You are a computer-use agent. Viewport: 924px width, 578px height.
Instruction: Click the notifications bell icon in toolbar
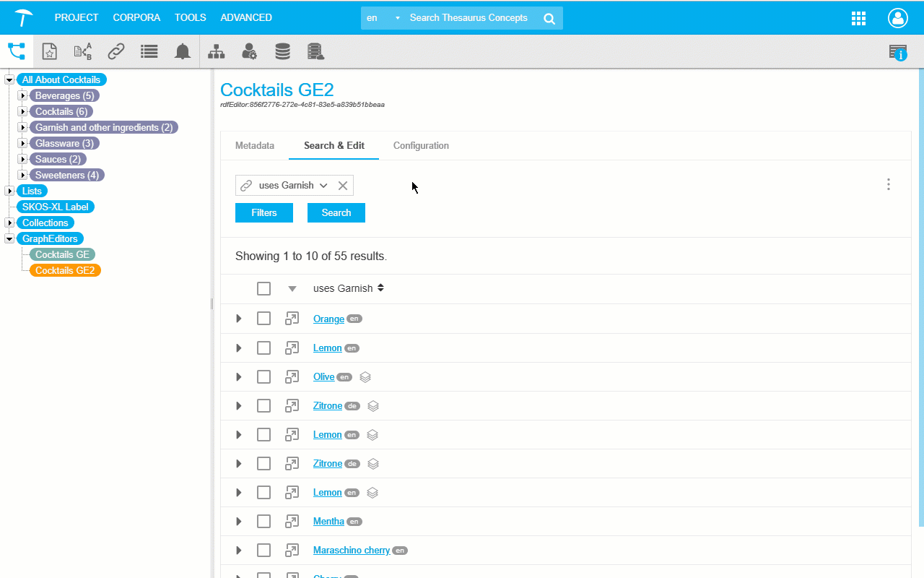[183, 51]
